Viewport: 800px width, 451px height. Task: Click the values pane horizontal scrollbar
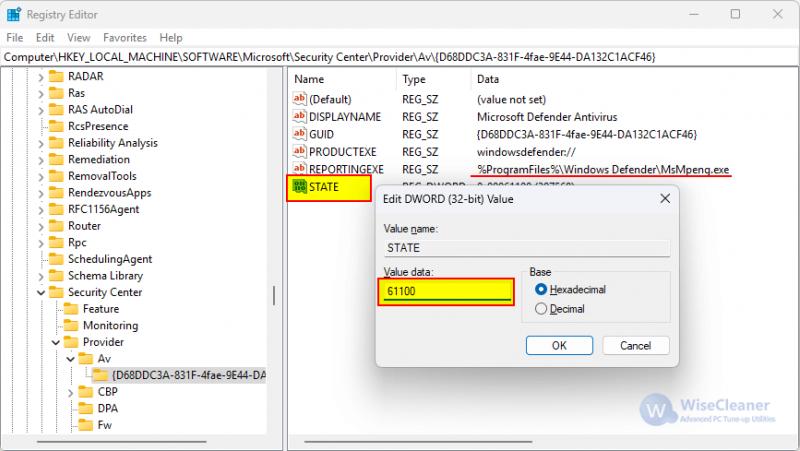[x=418, y=441]
